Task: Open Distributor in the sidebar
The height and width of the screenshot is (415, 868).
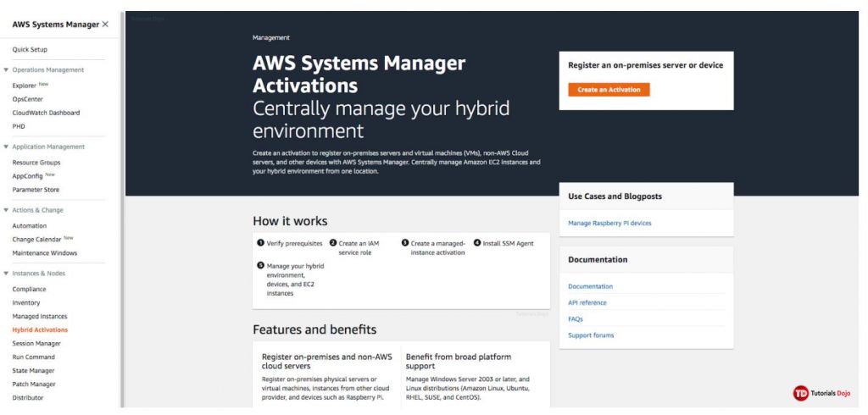Action: coord(28,398)
